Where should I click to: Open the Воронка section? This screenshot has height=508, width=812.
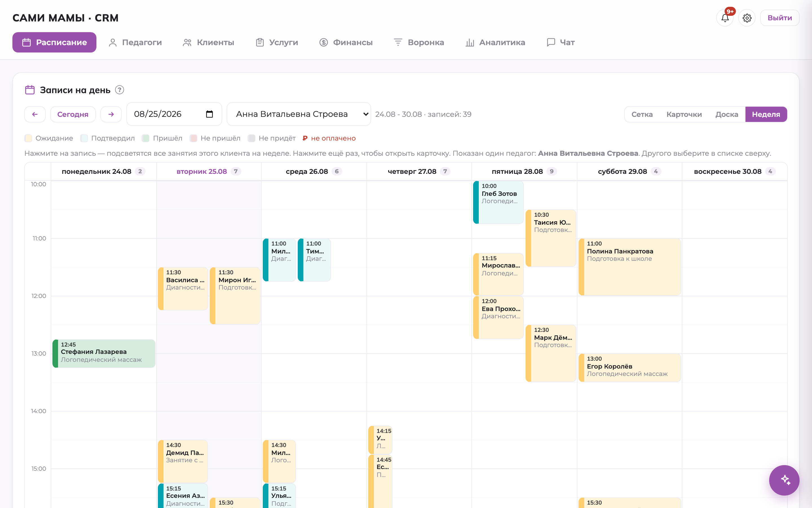419,42
